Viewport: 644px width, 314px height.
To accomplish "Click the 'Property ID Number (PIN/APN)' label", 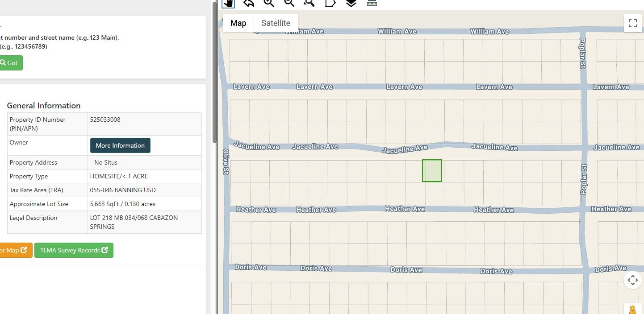I will tap(38, 124).
